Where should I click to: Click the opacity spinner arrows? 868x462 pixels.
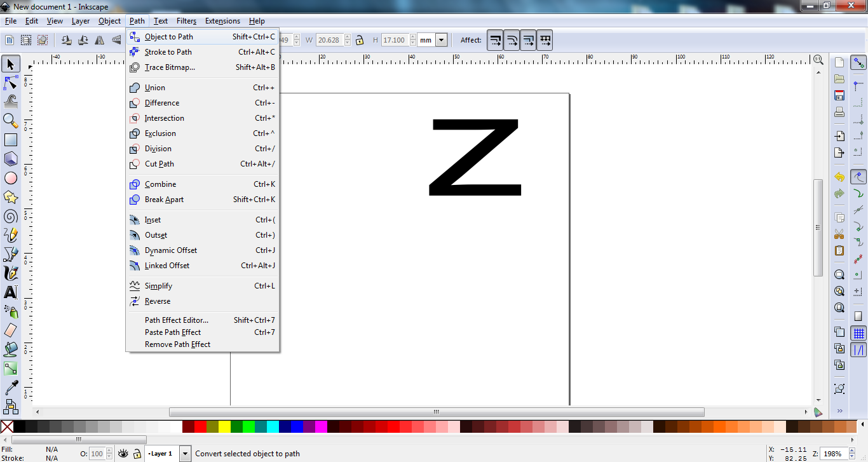109,454
